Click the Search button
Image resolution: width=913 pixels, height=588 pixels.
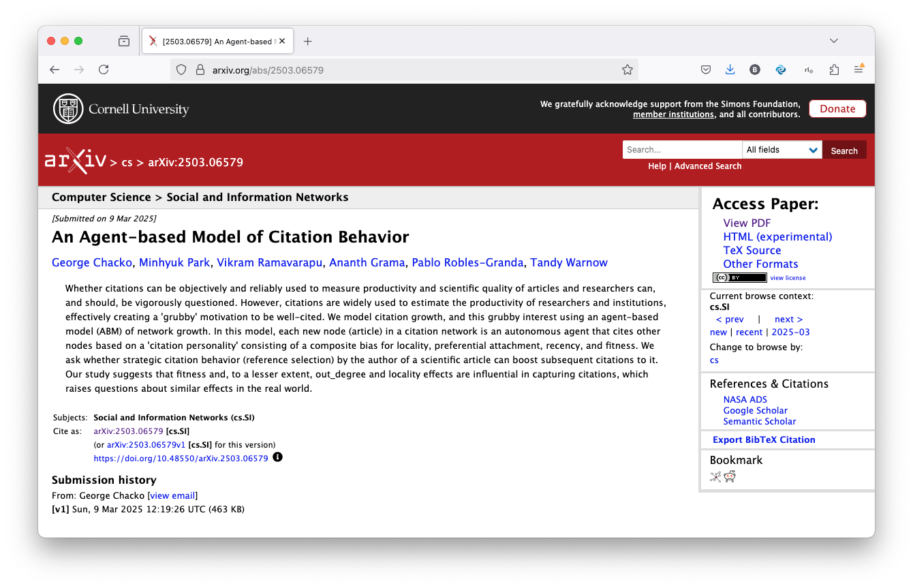pos(844,151)
